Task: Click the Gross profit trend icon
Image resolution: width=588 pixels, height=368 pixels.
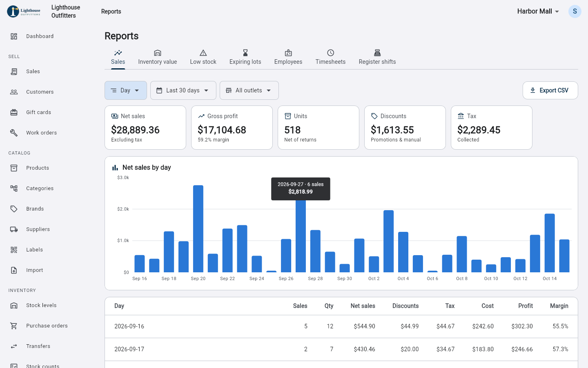Action: (201, 116)
